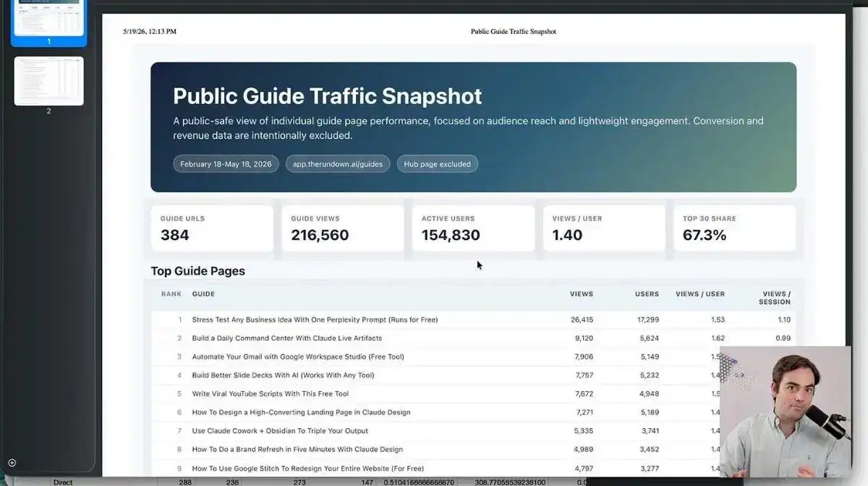The height and width of the screenshot is (486, 868).
Task: Click the '5/19/26, 12:13 PM' page header timestamp
Action: pyautogui.click(x=150, y=32)
